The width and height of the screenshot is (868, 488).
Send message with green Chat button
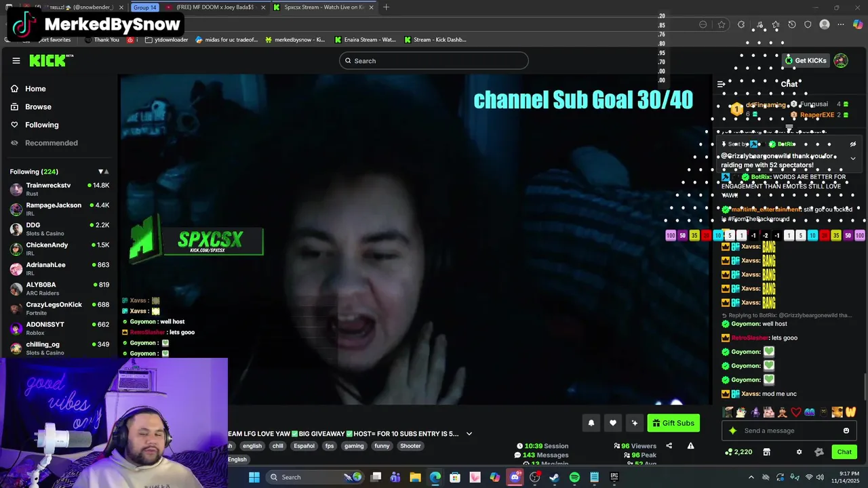844,452
